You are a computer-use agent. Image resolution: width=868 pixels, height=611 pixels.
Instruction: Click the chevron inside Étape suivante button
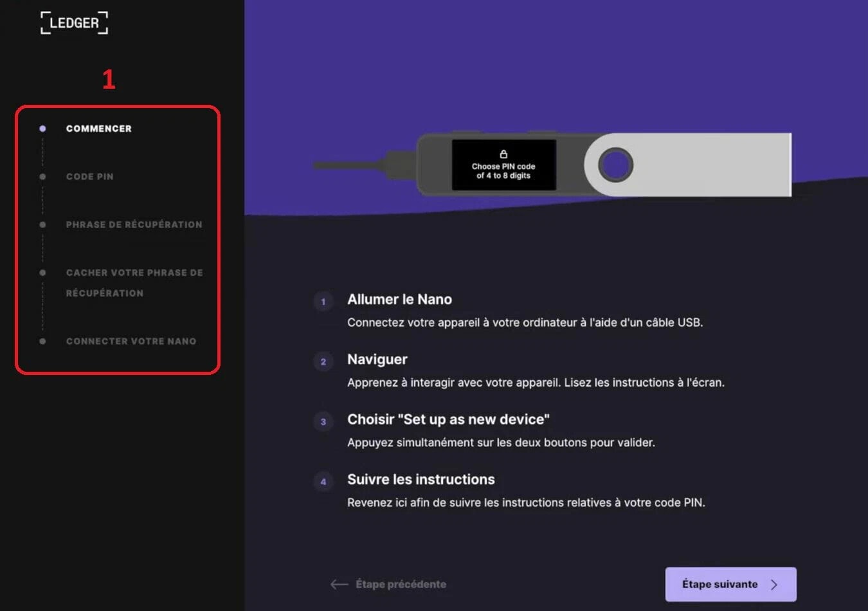(x=774, y=585)
